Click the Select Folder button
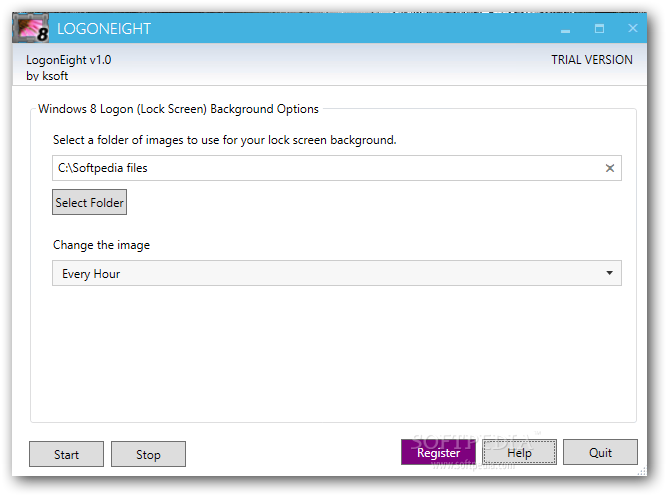The width and height of the screenshot is (667, 496). point(89,202)
